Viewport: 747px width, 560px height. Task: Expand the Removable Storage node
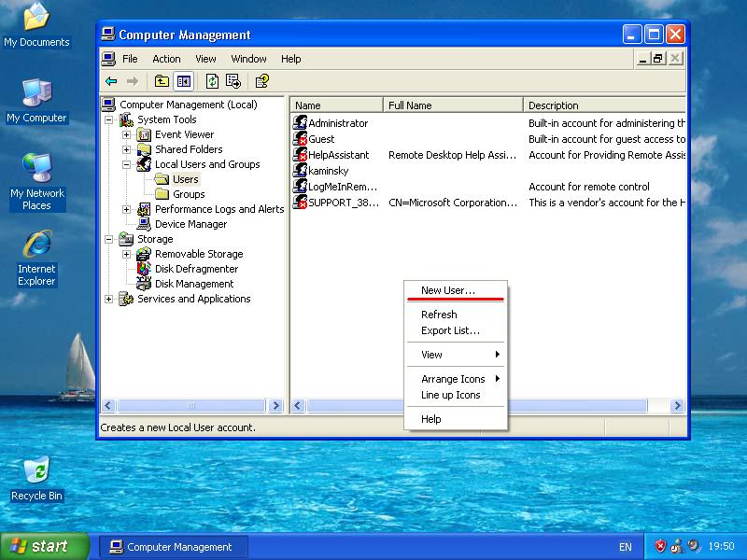pyautogui.click(x=126, y=254)
